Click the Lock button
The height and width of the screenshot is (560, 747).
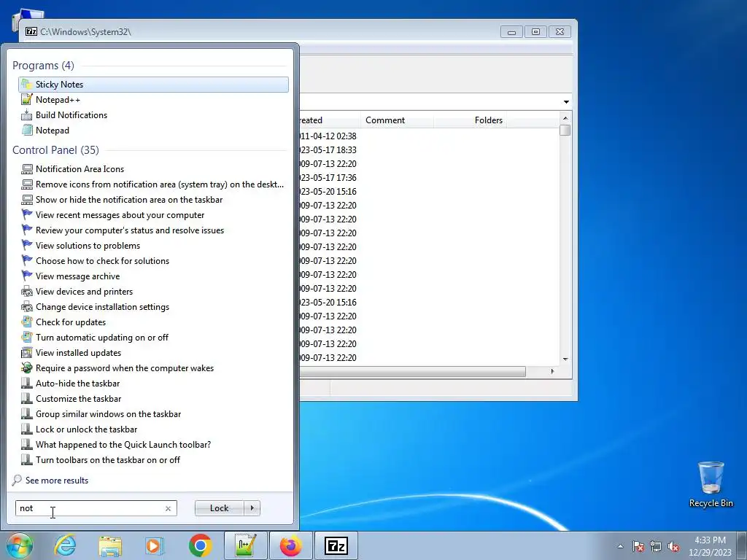click(x=219, y=508)
